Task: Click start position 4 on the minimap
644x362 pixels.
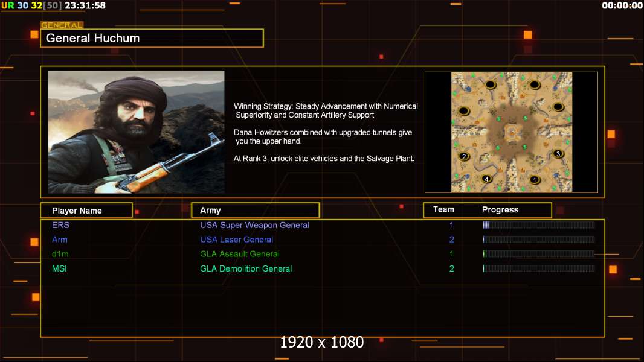Action: [486, 179]
